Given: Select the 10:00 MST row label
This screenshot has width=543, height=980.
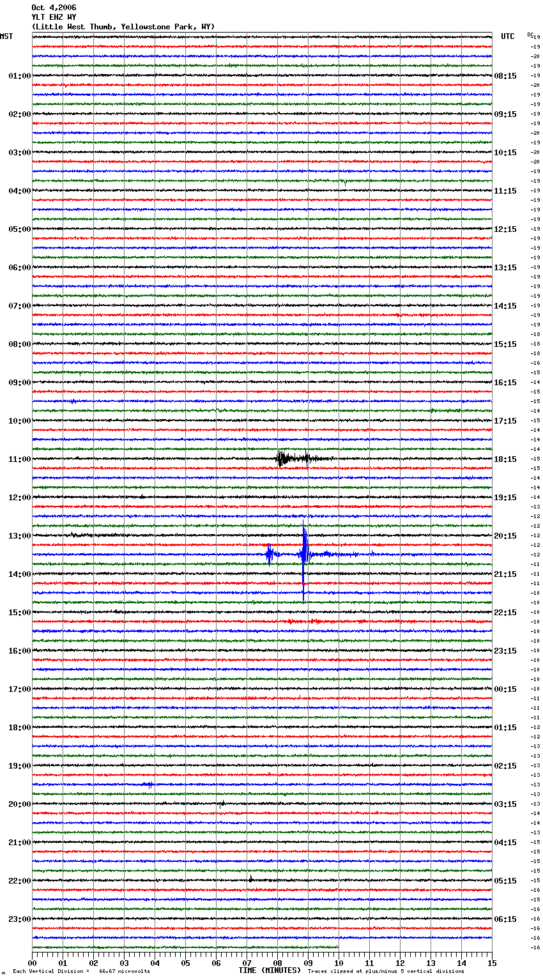Looking at the screenshot, I should pyautogui.click(x=19, y=421).
